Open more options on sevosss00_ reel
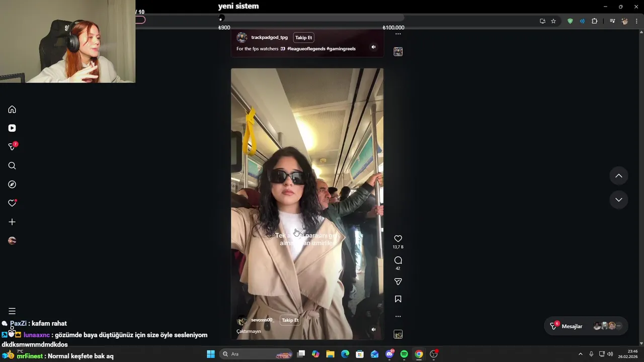This screenshot has width=644, height=362. (398, 316)
